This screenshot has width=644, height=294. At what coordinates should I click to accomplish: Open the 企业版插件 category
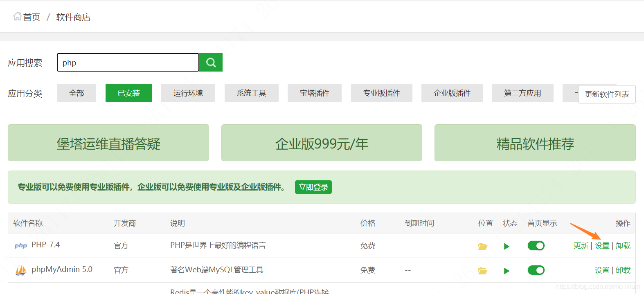coord(452,93)
